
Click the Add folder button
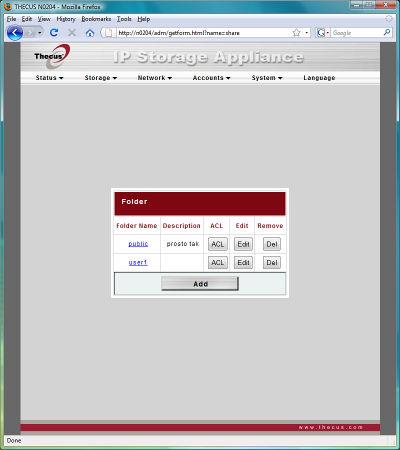200,284
